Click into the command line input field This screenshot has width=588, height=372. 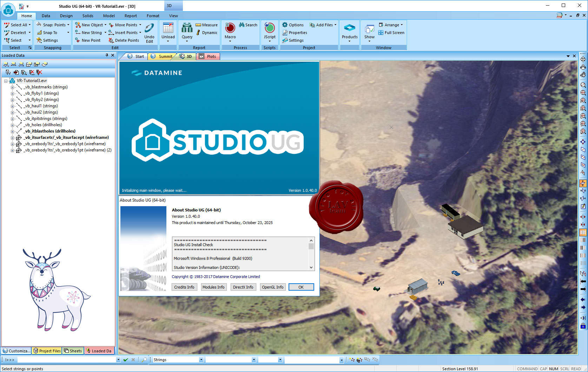(x=67, y=360)
